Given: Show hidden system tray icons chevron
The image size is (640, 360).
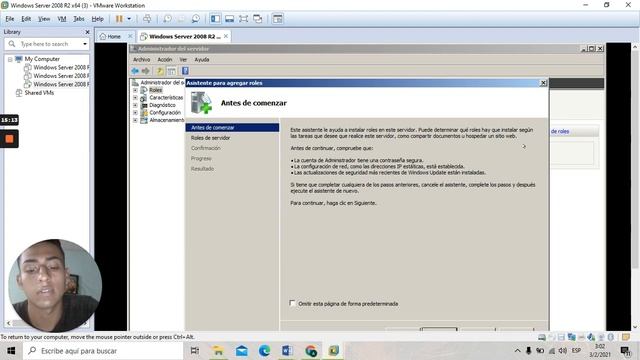Looking at the screenshot, I should (x=518, y=351).
